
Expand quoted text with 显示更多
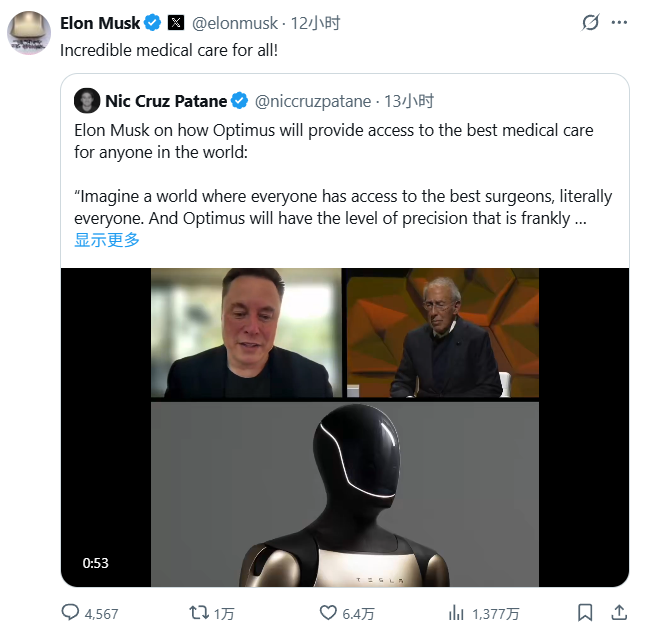107,240
